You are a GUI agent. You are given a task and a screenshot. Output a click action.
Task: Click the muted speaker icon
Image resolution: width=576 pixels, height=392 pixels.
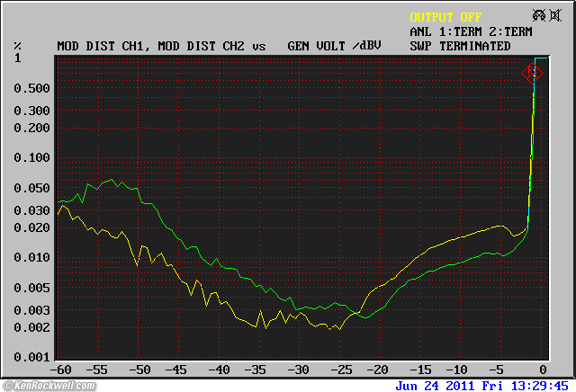click(557, 16)
